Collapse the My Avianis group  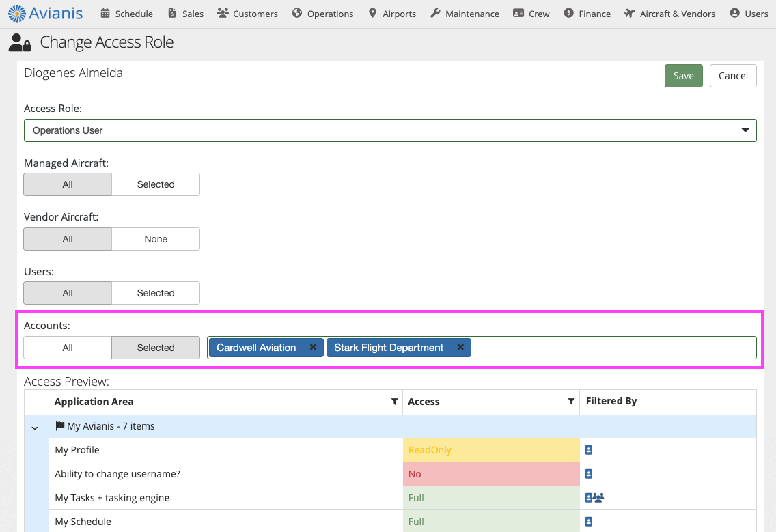[x=35, y=427]
